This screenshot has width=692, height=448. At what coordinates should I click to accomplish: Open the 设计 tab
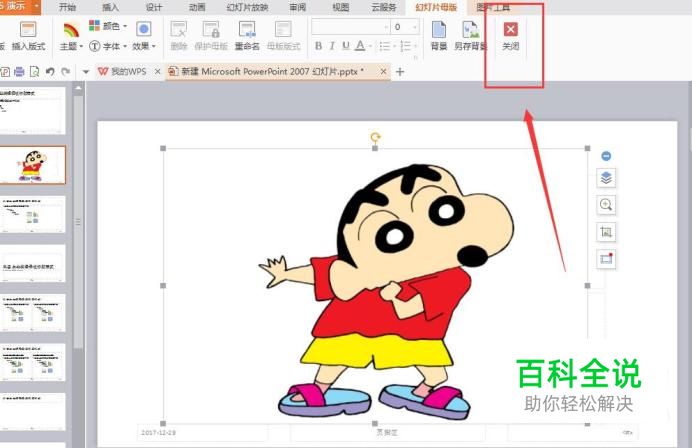point(154,7)
